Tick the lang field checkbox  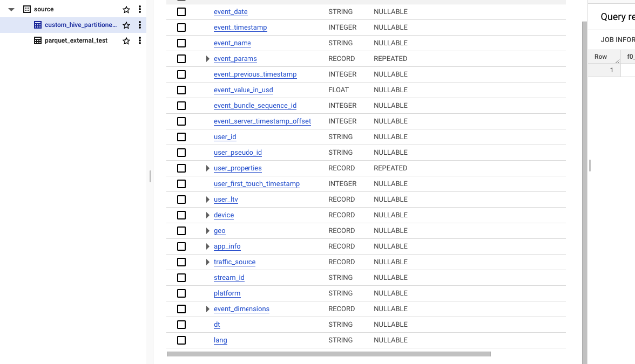click(181, 340)
